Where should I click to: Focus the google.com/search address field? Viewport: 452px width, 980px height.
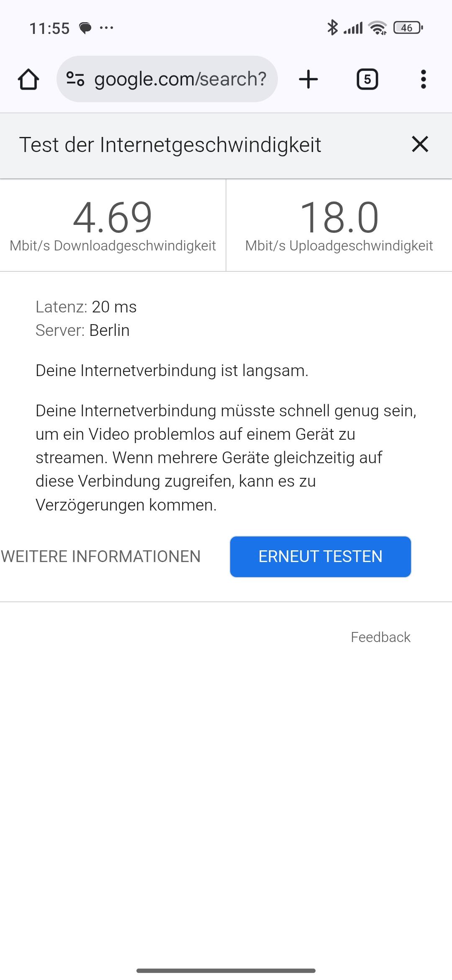(x=167, y=79)
